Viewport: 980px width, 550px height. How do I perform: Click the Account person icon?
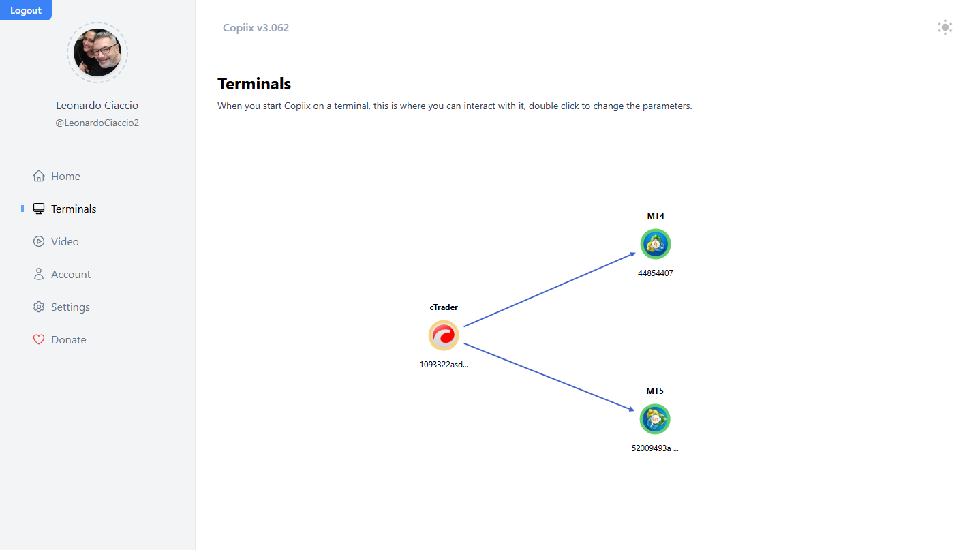pyautogui.click(x=39, y=274)
